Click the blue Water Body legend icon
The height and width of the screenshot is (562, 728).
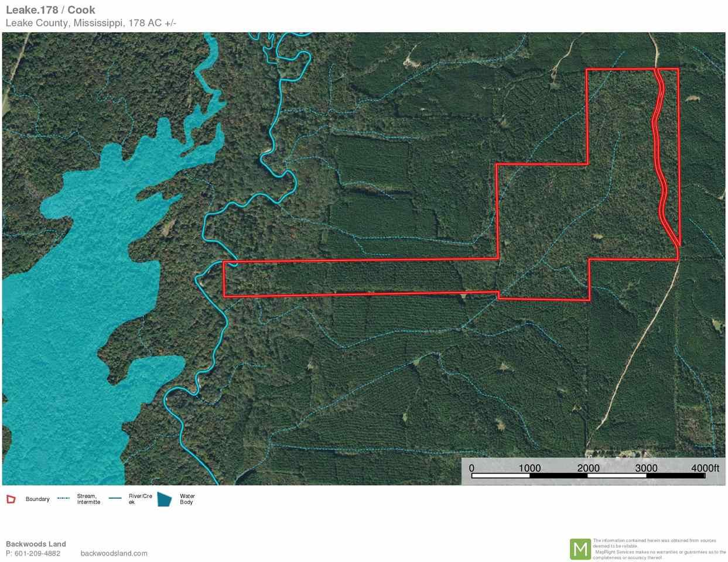click(x=165, y=499)
